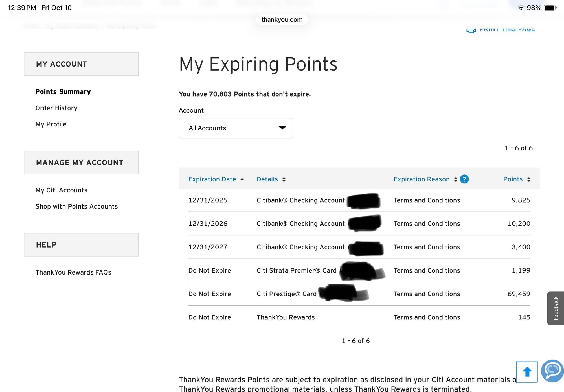Tap the thankyou.com address bar
The width and height of the screenshot is (564, 392).
(x=282, y=20)
